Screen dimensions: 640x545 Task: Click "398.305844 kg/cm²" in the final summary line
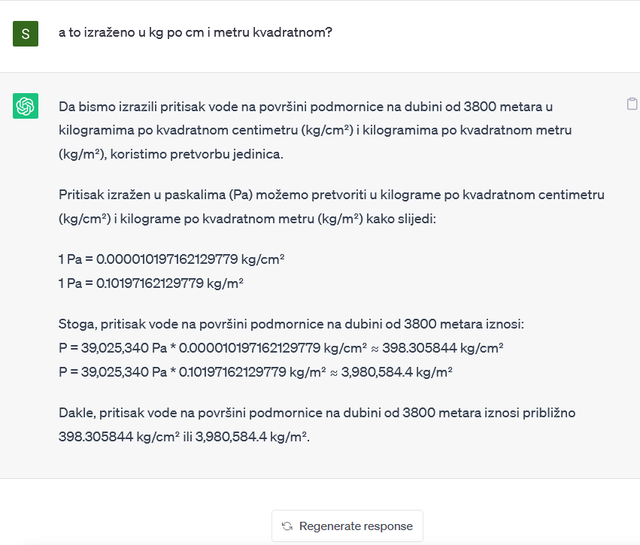119,436
